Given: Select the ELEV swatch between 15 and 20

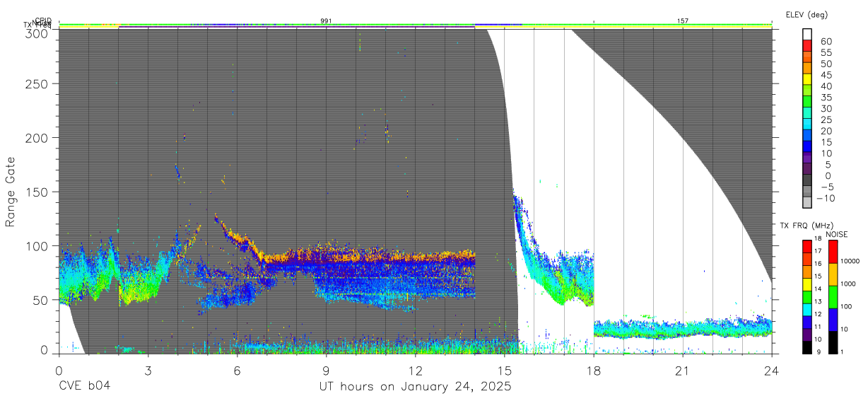Looking at the screenshot, I should 807,136.
